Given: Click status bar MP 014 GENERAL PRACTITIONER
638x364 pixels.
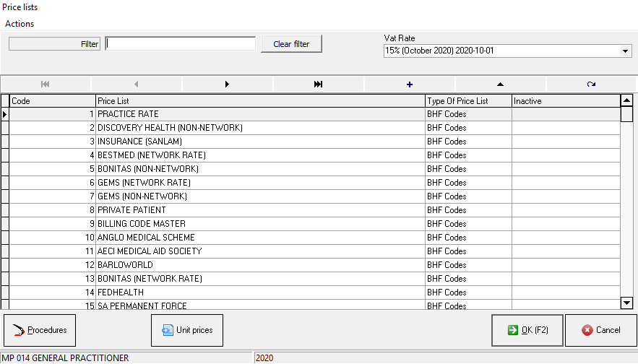Looking at the screenshot, I should pos(126,358).
